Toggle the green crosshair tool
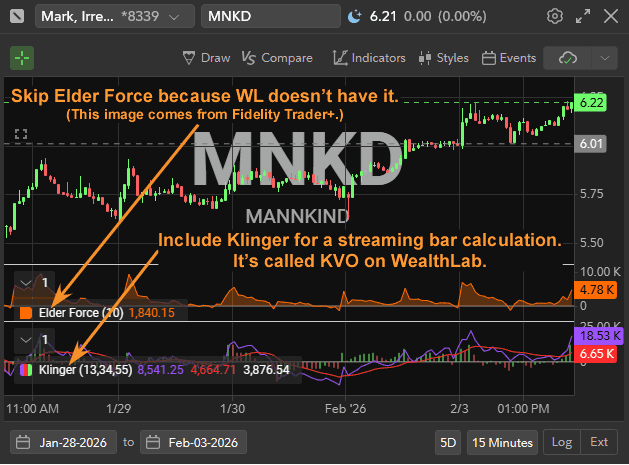This screenshot has height=465, width=629. pyautogui.click(x=22, y=58)
